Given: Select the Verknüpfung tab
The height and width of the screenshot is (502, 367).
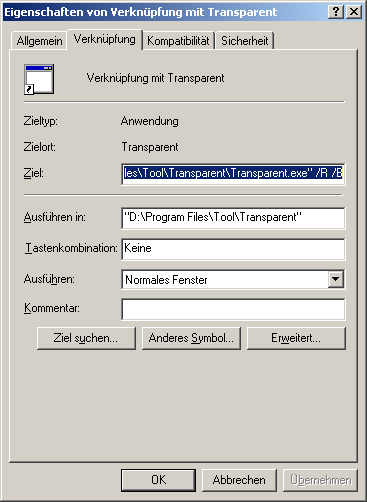Looking at the screenshot, I should (105, 39).
